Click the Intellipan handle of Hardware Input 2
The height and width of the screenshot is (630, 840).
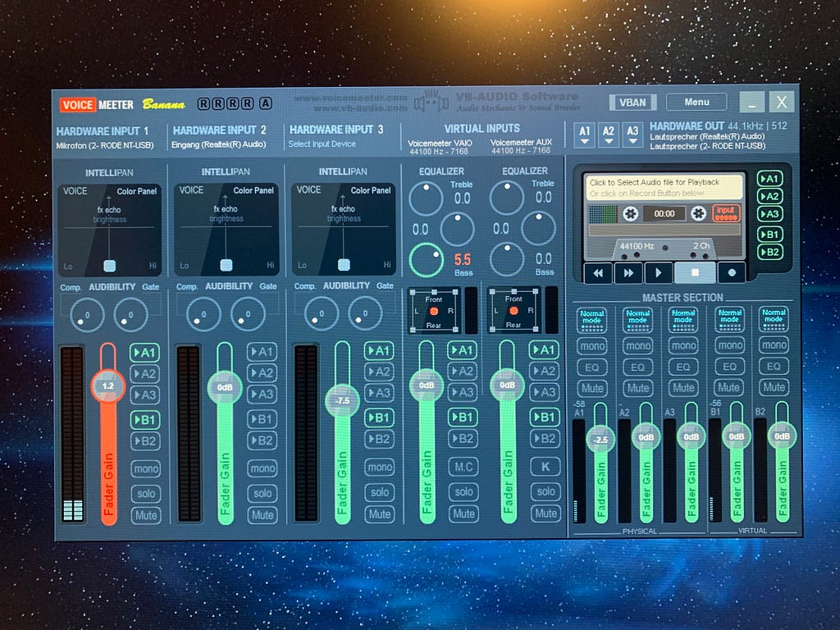point(226,265)
